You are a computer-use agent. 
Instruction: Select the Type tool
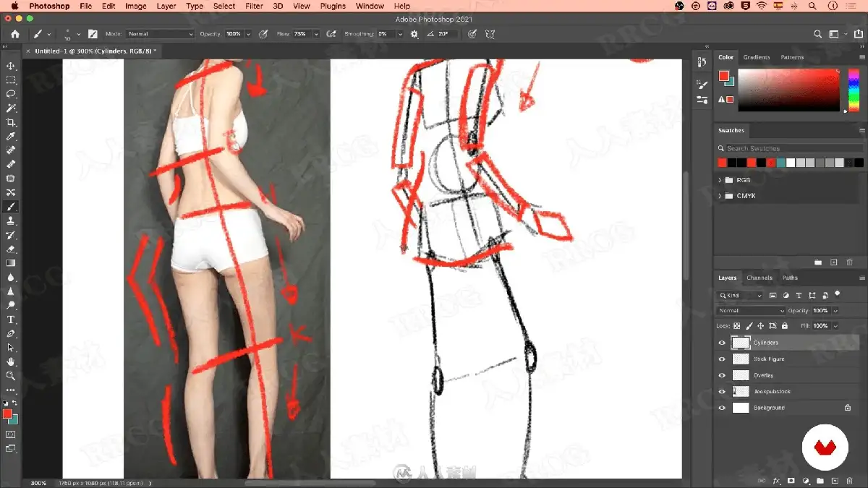pyautogui.click(x=11, y=320)
